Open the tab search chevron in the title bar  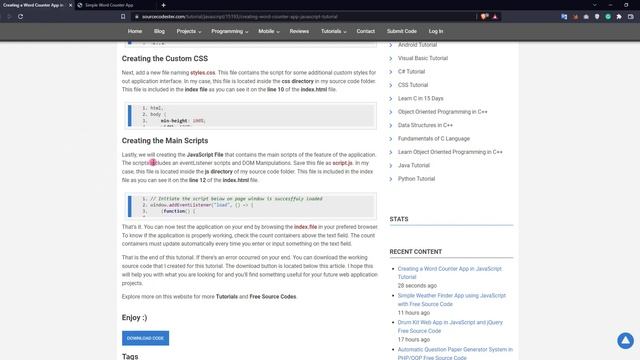click(594, 5)
